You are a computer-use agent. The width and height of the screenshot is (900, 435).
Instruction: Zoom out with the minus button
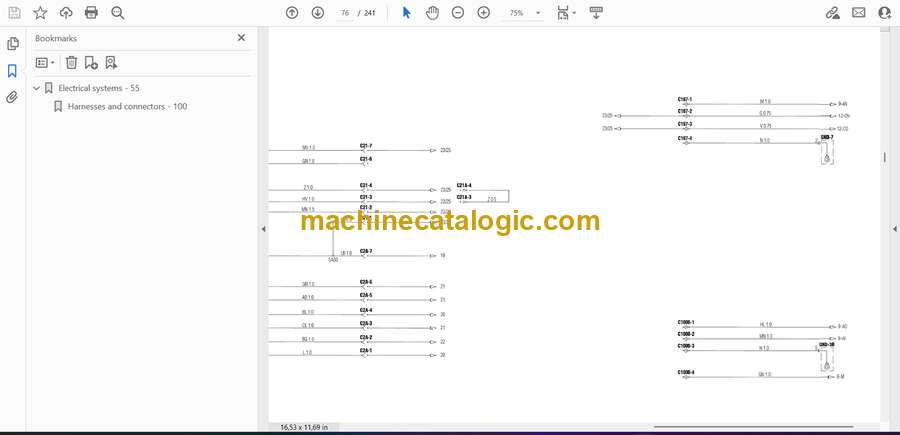457,13
